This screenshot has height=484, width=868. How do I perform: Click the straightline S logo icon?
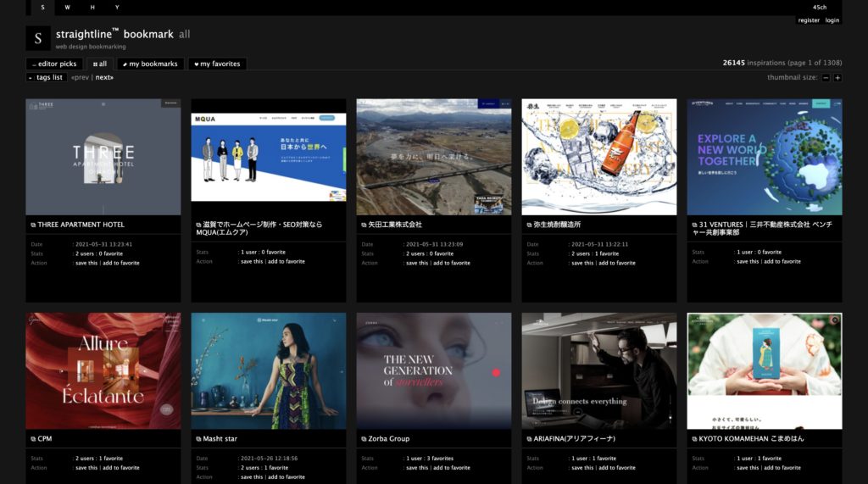click(x=38, y=38)
